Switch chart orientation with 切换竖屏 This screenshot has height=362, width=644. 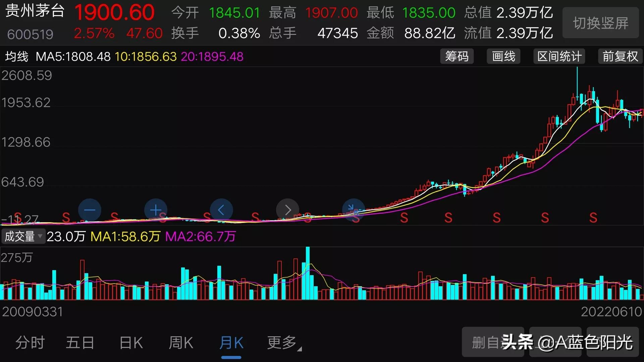(x=599, y=22)
